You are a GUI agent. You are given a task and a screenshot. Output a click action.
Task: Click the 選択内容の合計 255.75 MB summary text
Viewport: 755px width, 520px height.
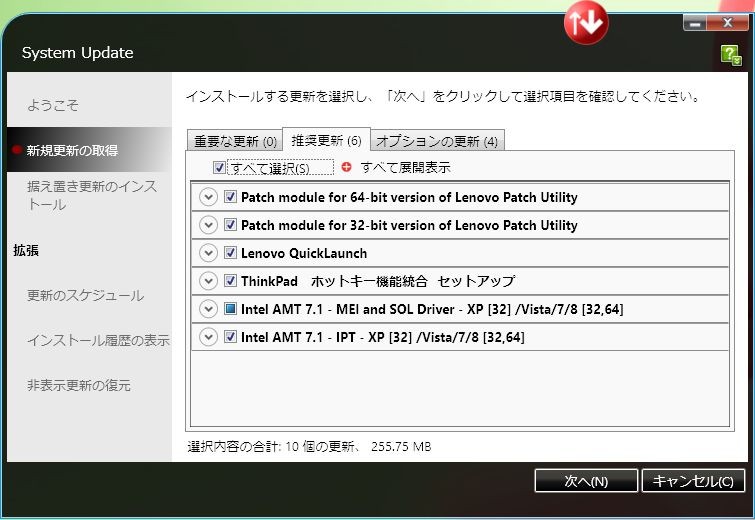[x=309, y=447]
